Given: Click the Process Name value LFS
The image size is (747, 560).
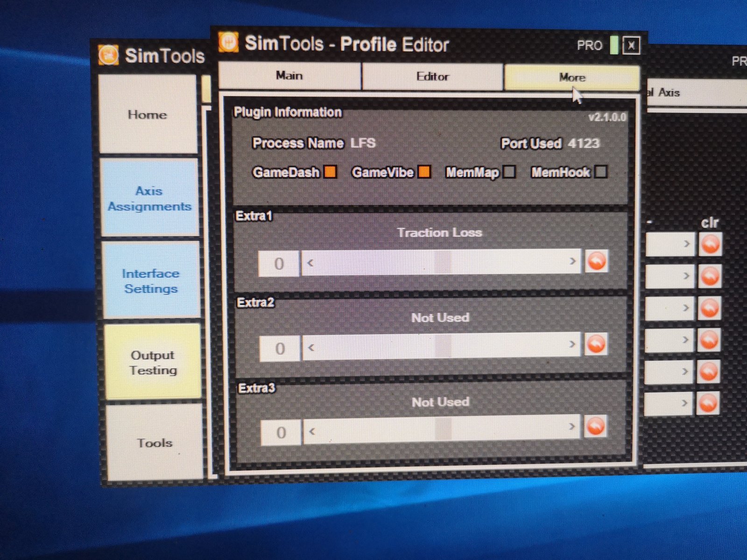Looking at the screenshot, I should pyautogui.click(x=363, y=143).
